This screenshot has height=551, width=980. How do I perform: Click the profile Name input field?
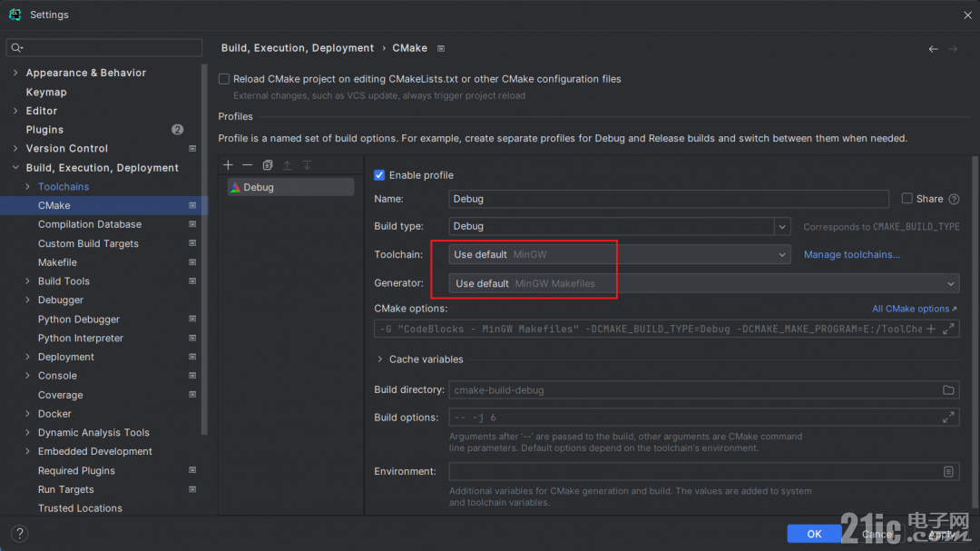coord(669,199)
